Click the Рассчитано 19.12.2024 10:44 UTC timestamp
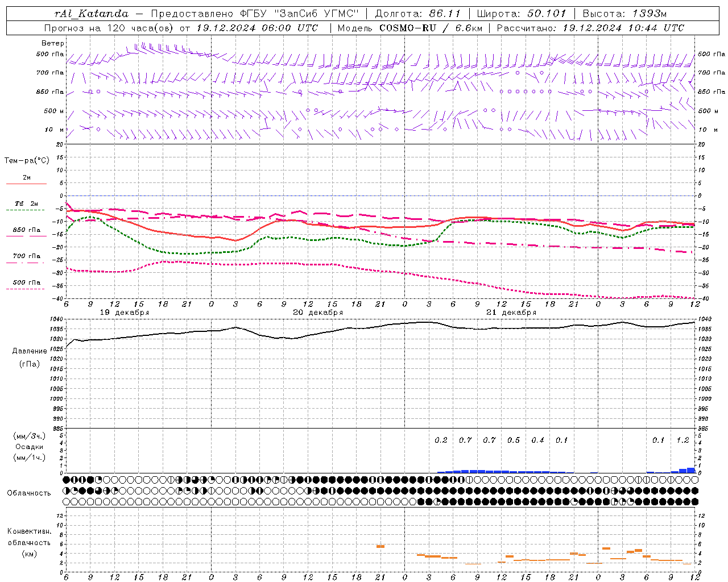This screenshot has height=582, width=728. (590, 28)
